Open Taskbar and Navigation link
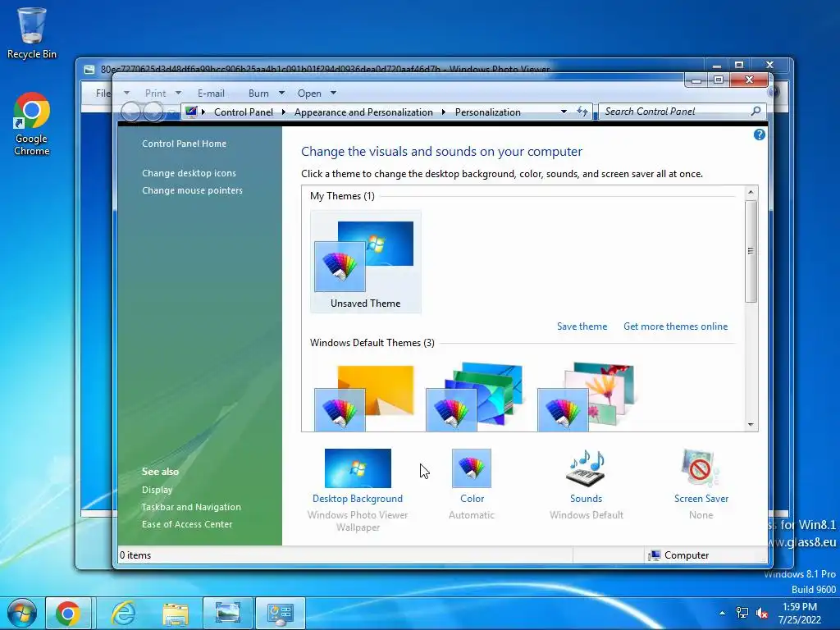The image size is (840, 630). (190, 507)
